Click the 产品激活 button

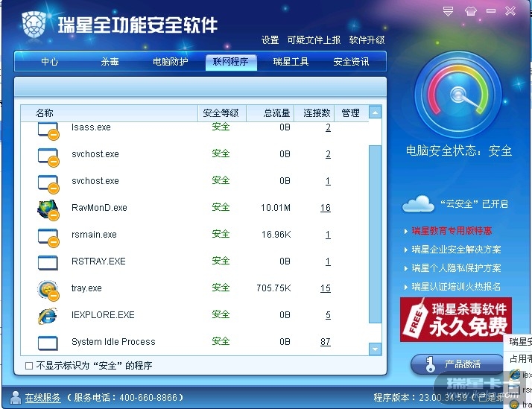point(457,364)
